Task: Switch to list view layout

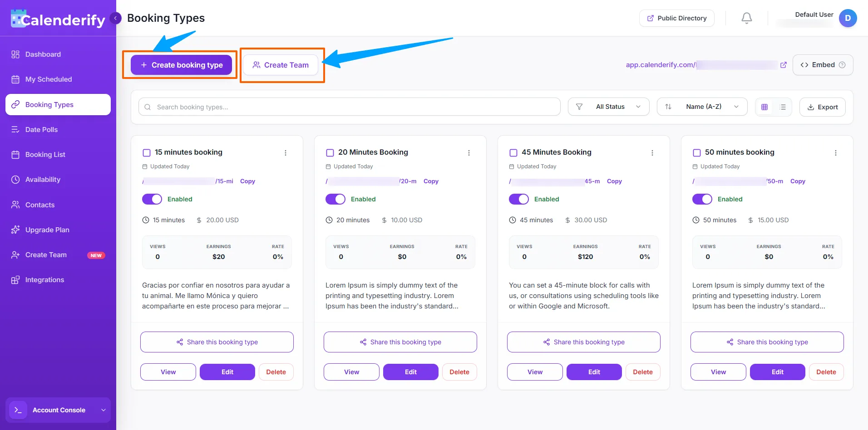Action: 783,107
